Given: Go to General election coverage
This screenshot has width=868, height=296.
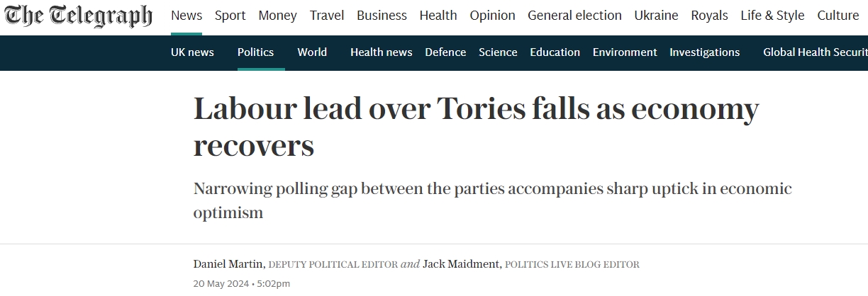Looking at the screenshot, I should tap(574, 16).
